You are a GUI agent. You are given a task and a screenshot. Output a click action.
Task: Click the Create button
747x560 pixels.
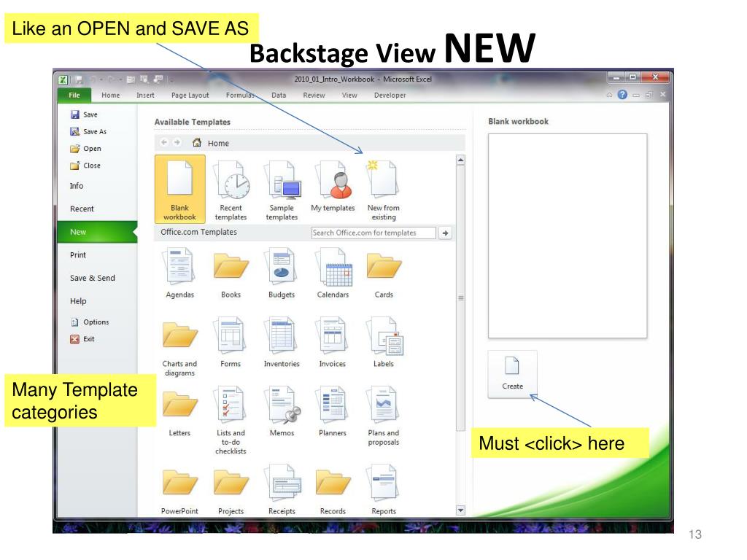[x=513, y=374]
